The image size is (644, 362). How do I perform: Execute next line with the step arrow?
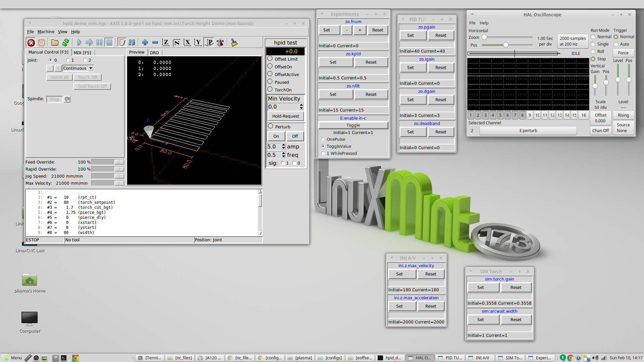(89, 43)
